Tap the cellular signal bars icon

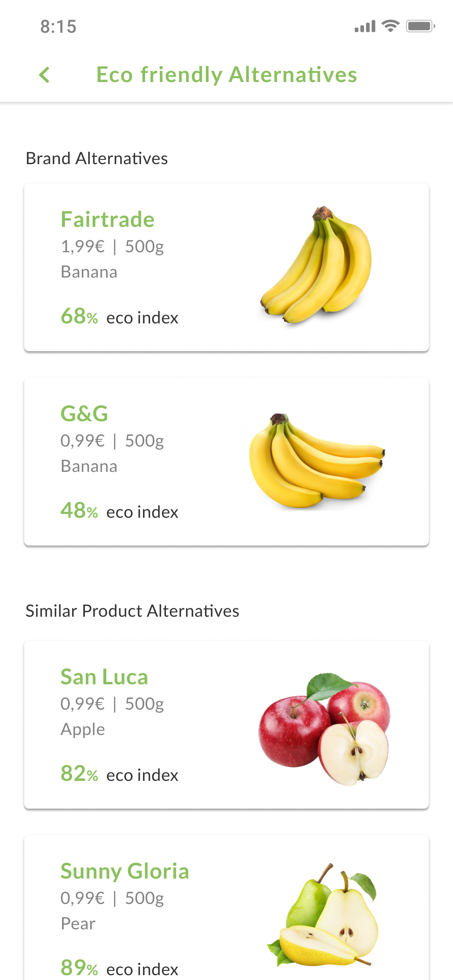coord(365,27)
